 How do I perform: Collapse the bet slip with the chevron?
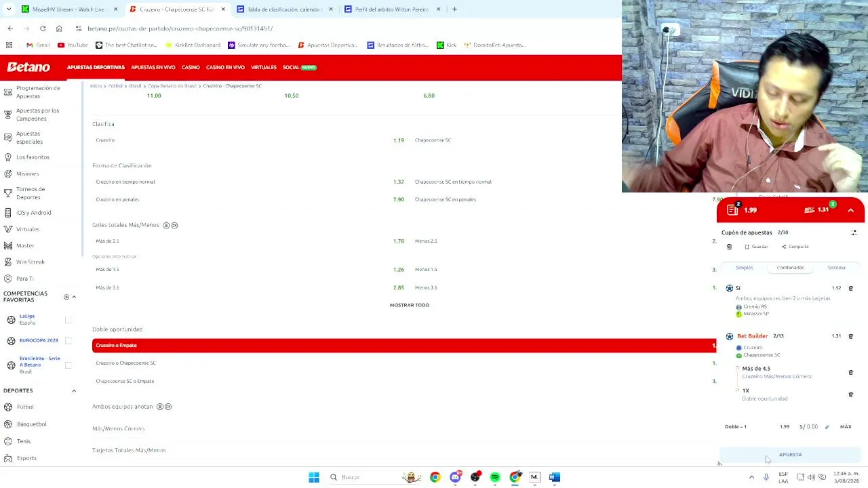[850, 211]
